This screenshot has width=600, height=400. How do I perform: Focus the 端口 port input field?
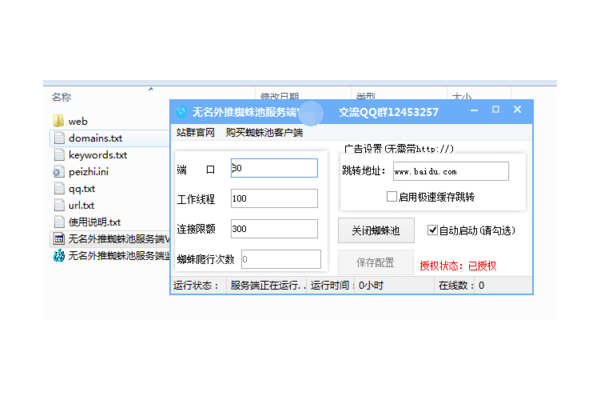(x=274, y=168)
